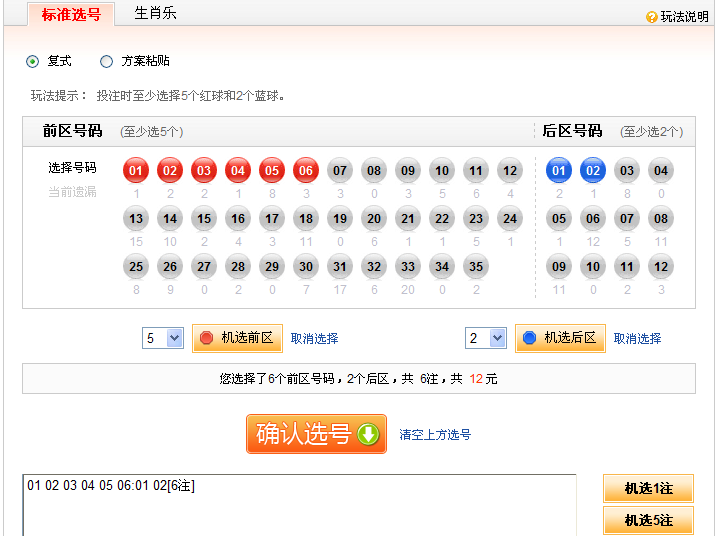Select the 复式 radio button
Viewport: 717px width, 536px height.
[33, 61]
